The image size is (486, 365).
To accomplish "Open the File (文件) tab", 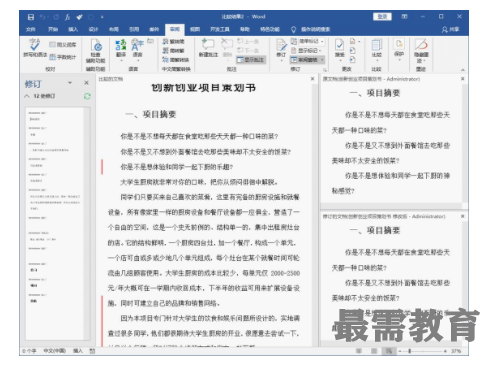I will coord(30,29).
